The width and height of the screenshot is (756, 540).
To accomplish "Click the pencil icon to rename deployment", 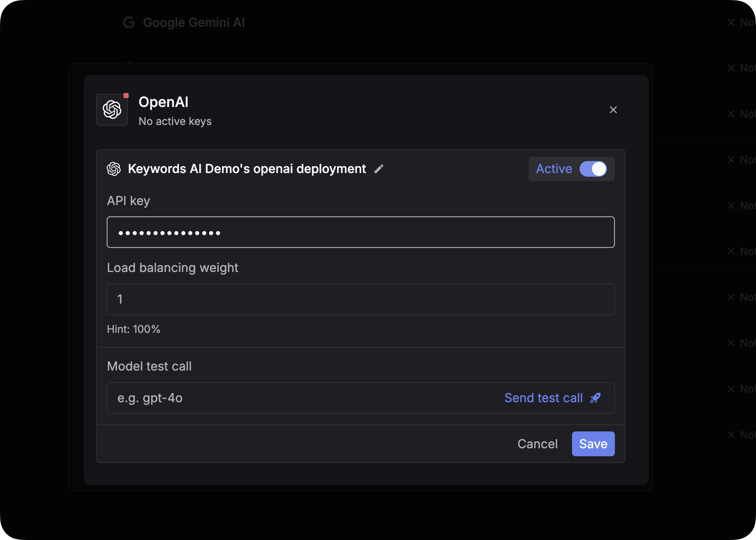I will pyautogui.click(x=379, y=169).
